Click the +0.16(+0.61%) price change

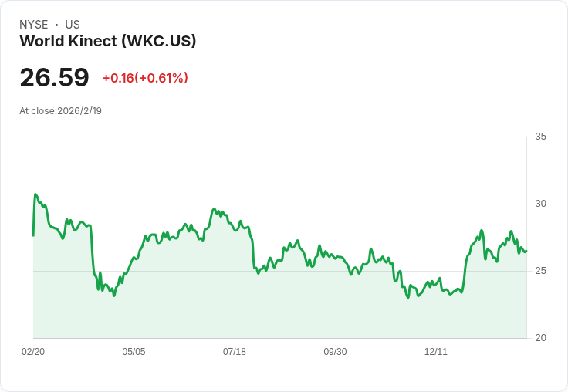tap(145, 78)
